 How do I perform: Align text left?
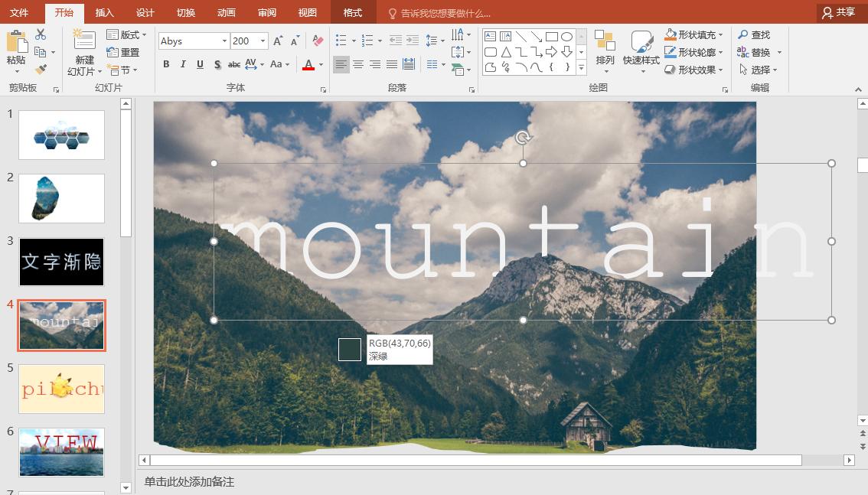[341, 65]
